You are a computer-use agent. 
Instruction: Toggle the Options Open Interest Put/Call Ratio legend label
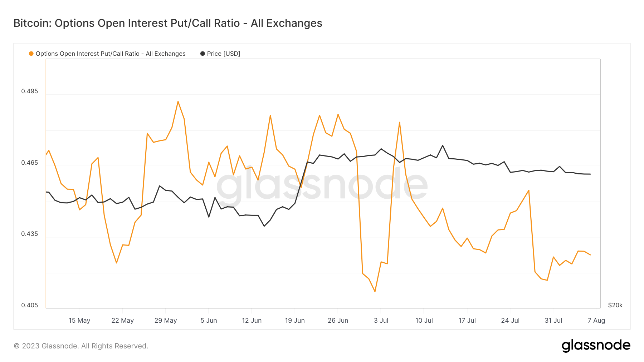point(111,54)
